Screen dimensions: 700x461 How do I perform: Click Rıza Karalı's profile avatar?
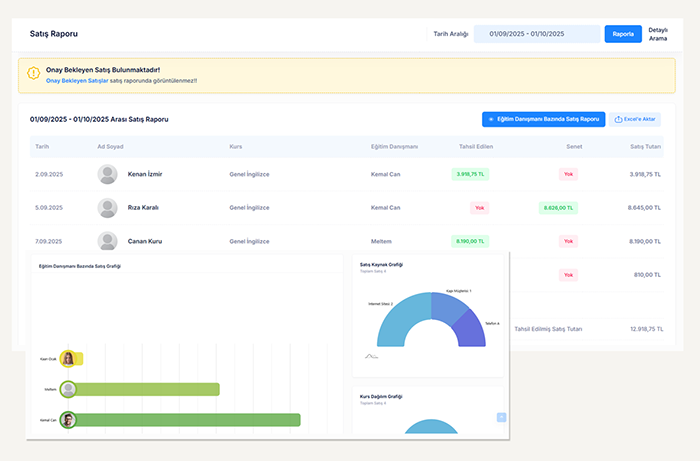[x=108, y=208]
